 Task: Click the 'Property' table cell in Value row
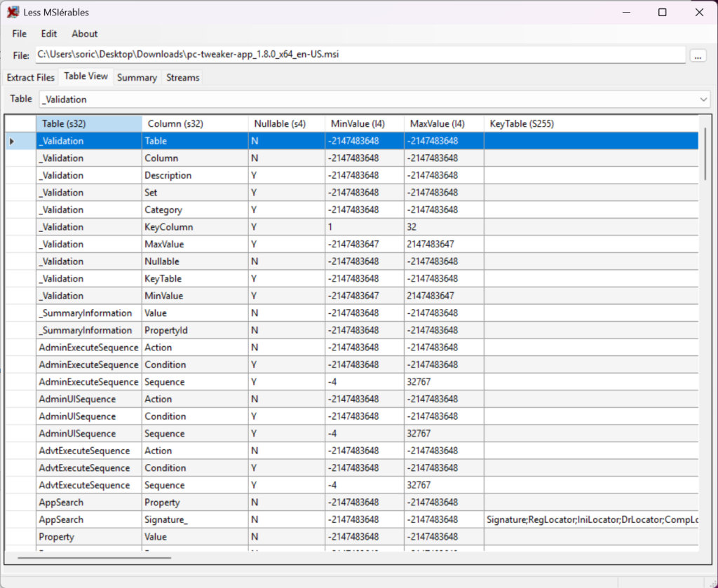click(x=89, y=537)
